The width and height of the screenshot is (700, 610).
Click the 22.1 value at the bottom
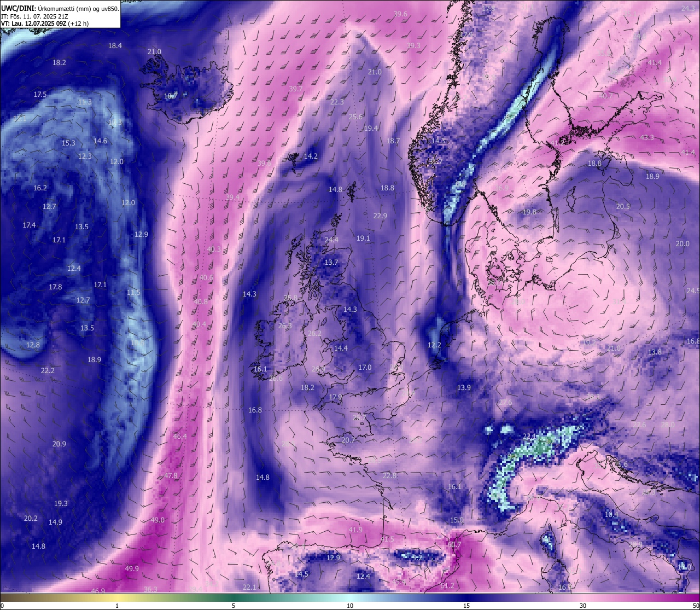[249, 588]
